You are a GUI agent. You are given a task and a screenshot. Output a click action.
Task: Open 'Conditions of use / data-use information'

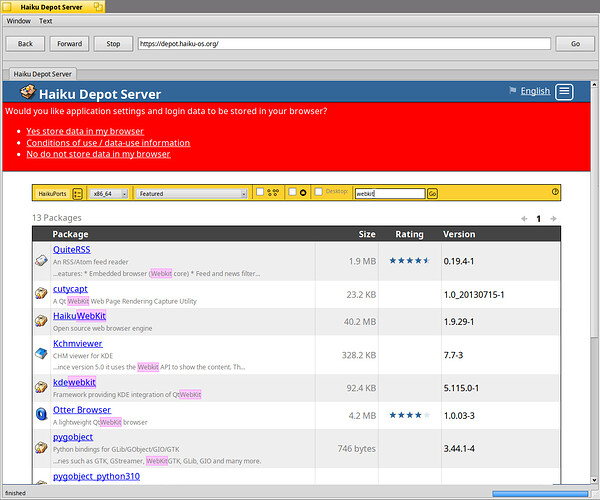[108, 143]
